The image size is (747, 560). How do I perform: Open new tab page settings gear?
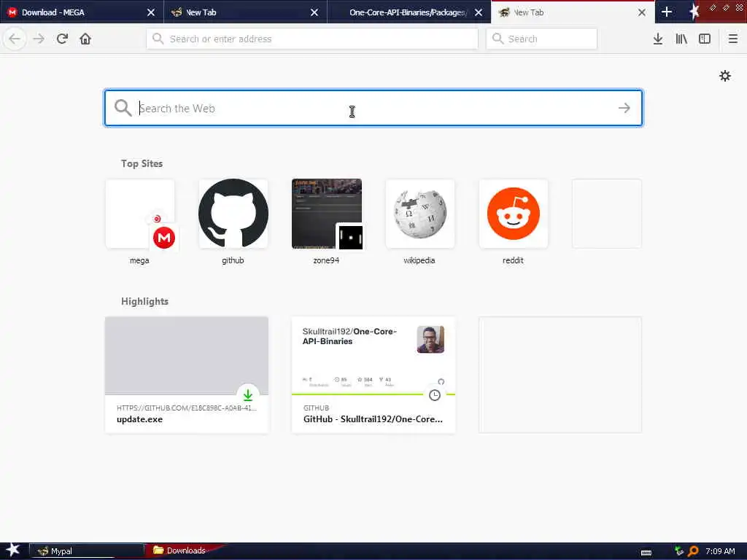724,76
